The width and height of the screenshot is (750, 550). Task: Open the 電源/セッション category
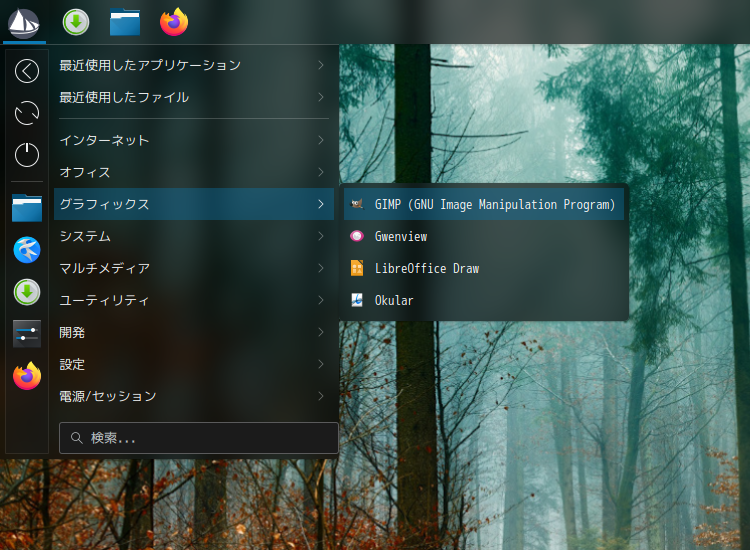(x=194, y=396)
